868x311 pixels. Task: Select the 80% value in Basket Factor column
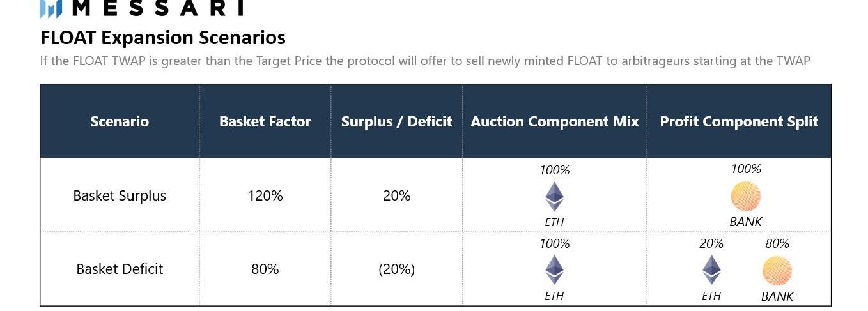coord(265,269)
